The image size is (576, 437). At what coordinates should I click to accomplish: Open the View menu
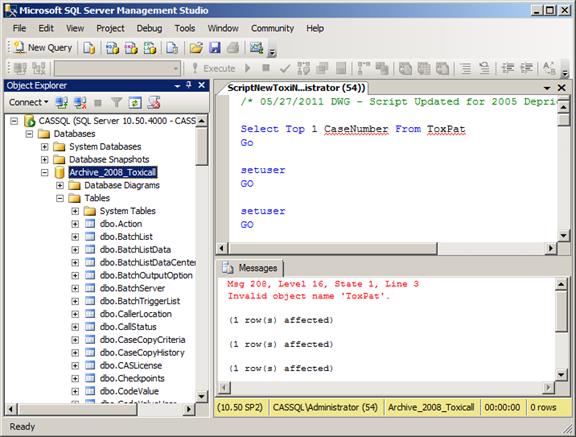pyautogui.click(x=75, y=28)
